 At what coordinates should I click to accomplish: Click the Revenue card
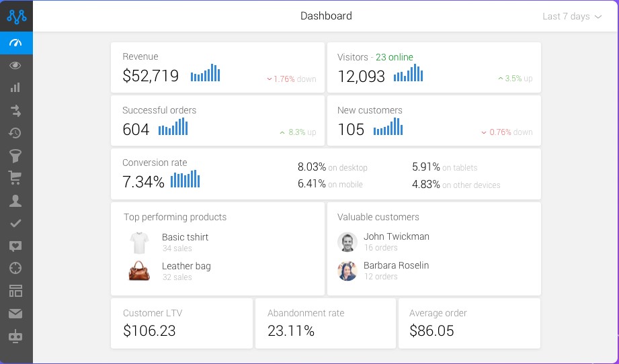[218, 68]
